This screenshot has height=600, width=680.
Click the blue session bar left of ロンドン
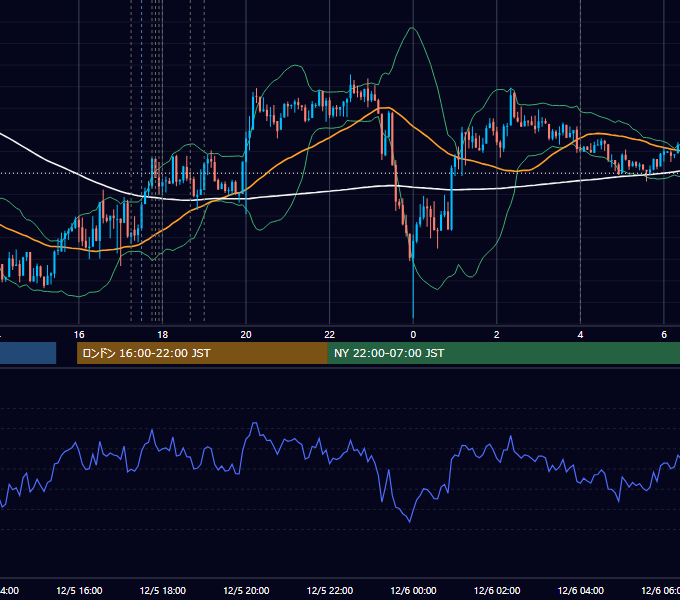point(28,353)
